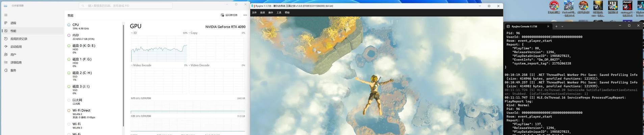Select 磁盘 0 (K: D: E:) entry
Image resolution: width=644 pixels, height=135 pixels.
click(94, 49)
